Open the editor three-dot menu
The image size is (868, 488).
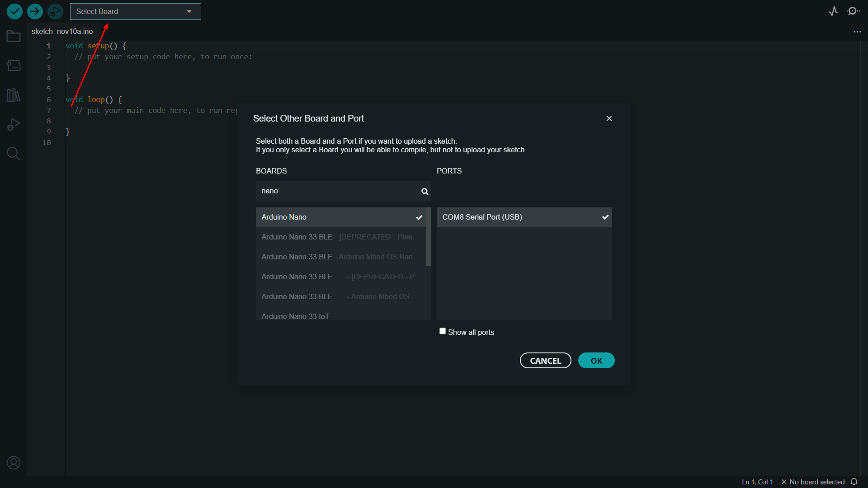(857, 31)
